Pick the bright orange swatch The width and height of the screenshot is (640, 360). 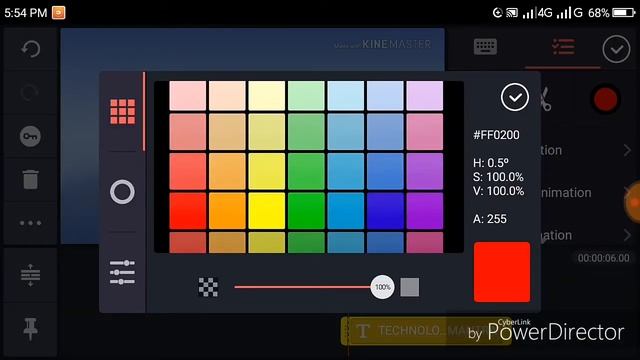pos(227,211)
